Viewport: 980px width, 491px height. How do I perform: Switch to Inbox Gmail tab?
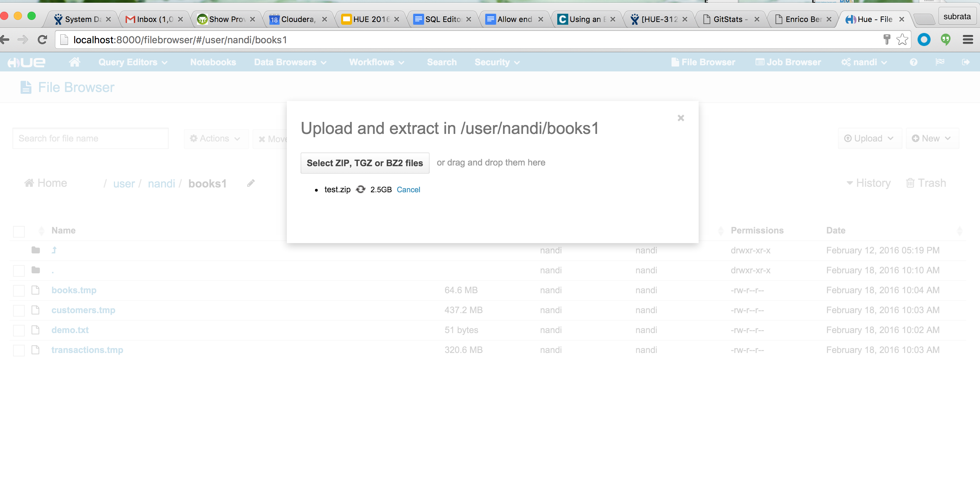tap(154, 19)
